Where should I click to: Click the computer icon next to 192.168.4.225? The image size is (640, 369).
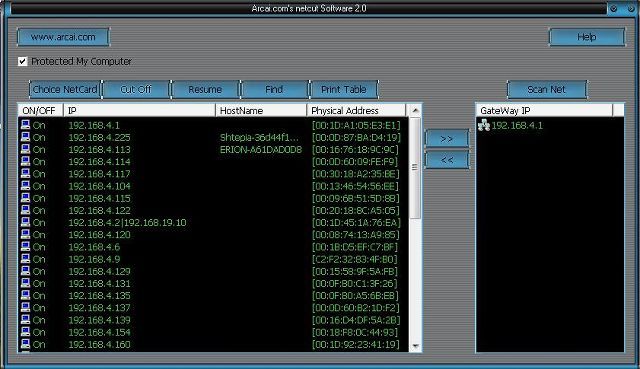coord(25,137)
